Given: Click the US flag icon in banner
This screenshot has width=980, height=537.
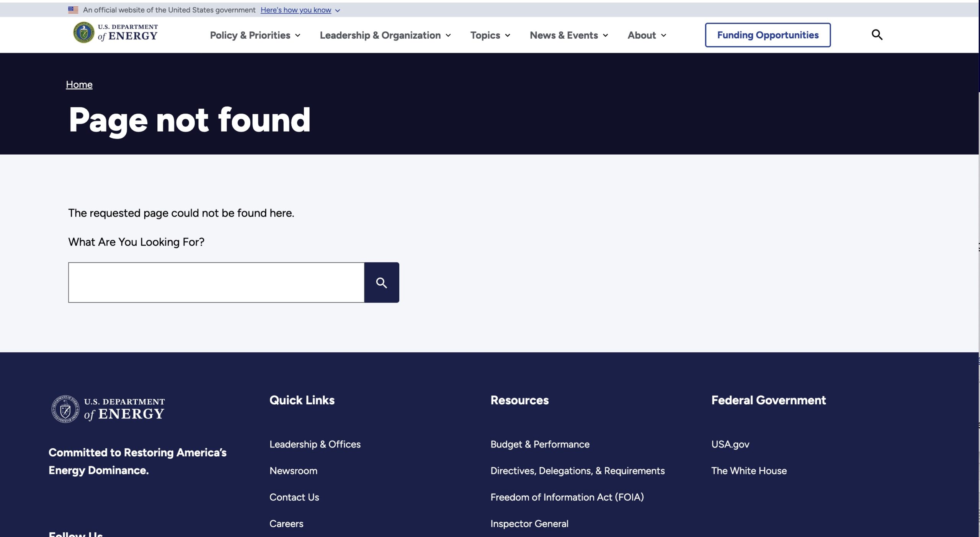Looking at the screenshot, I should click(x=73, y=10).
